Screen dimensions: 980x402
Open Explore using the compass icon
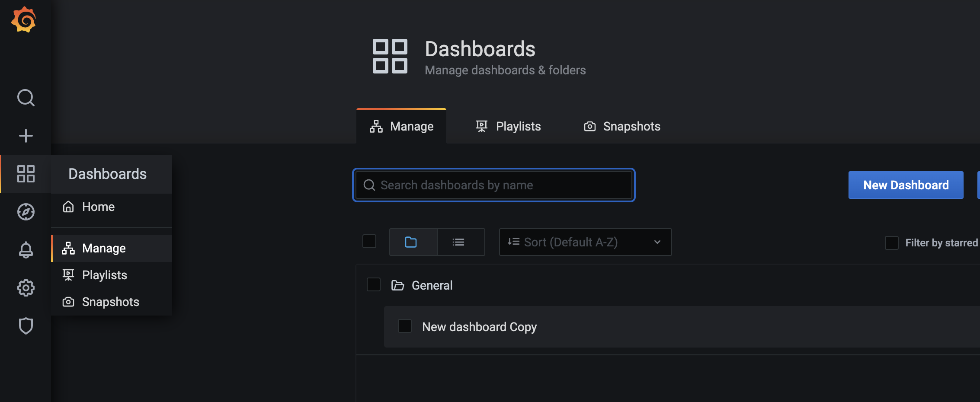tap(26, 212)
